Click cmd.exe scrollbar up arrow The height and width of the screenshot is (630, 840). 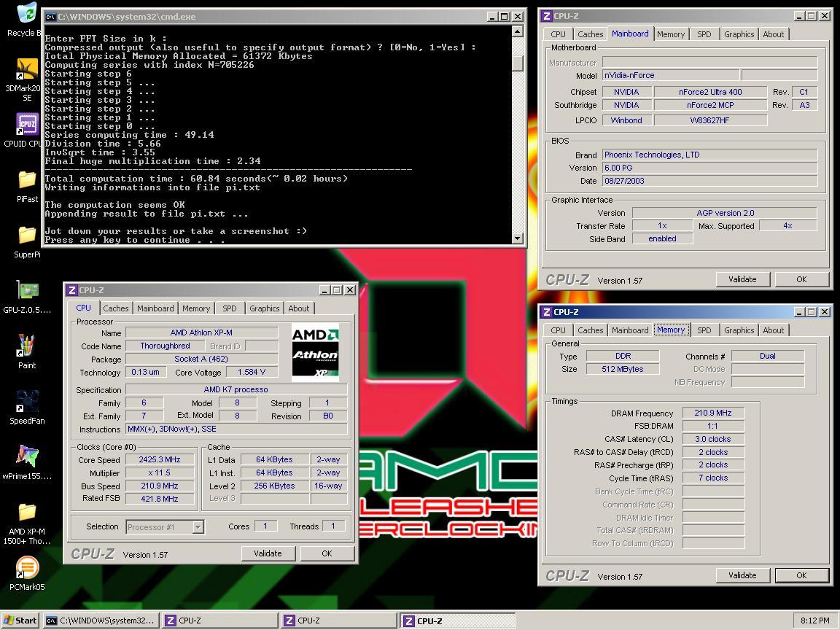518,31
